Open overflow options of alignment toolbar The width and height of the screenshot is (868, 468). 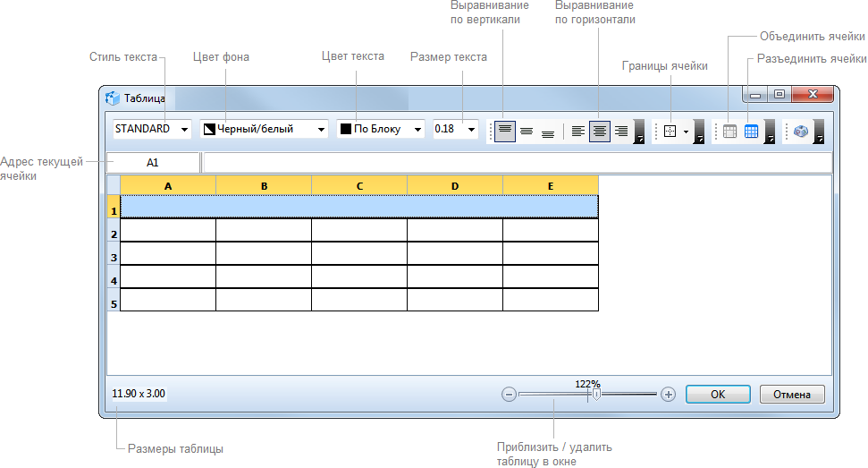pyautogui.click(x=639, y=132)
